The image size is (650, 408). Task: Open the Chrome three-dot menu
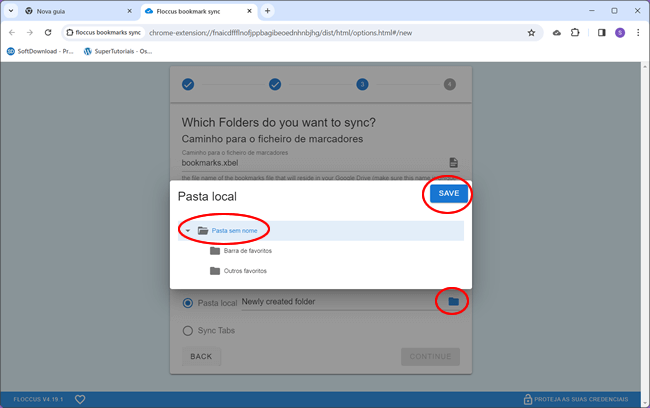[x=638, y=32]
